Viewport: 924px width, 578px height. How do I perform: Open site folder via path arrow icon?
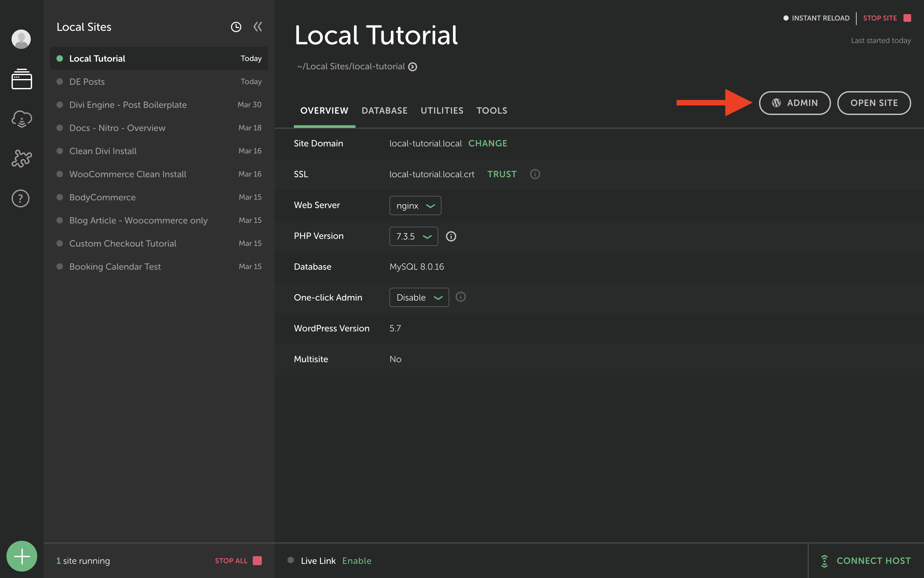tap(412, 67)
